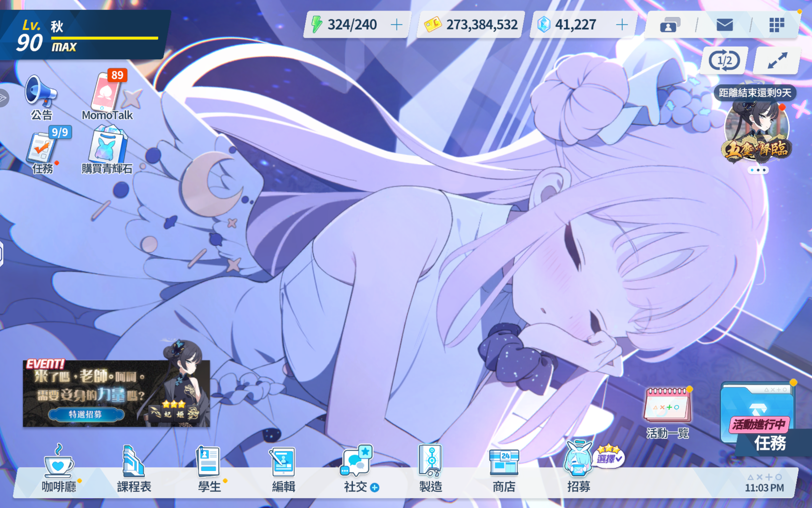The height and width of the screenshot is (508, 812).
Task: Click the blue pyroxene gem icon
Action: click(544, 25)
